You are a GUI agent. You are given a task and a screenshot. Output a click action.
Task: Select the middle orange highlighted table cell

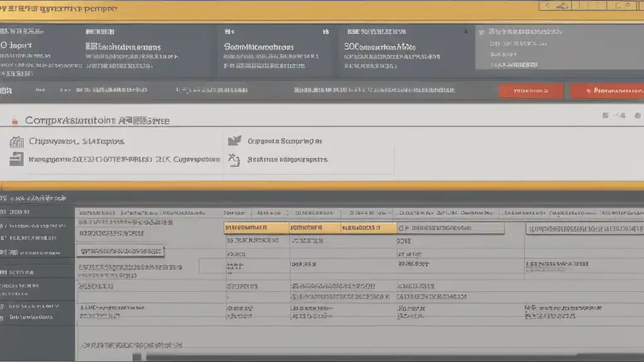pyautogui.click(x=315, y=228)
